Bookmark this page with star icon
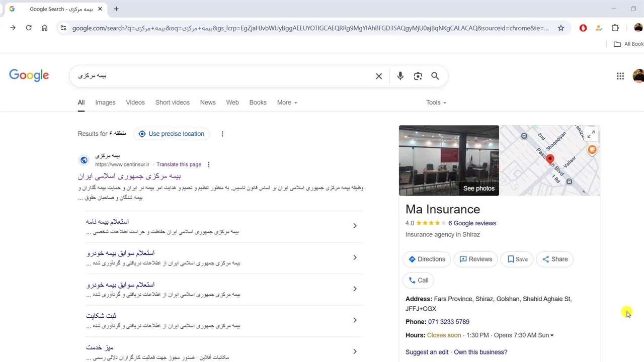 click(561, 28)
